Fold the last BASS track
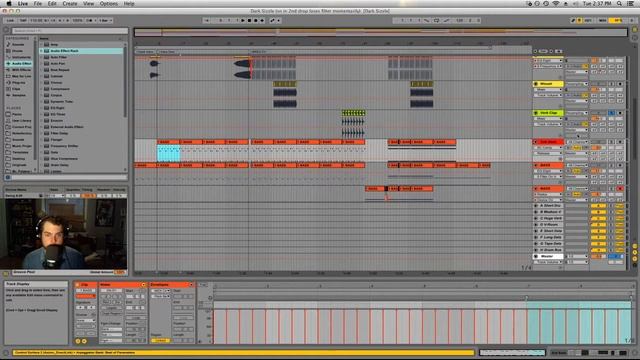 (x=536, y=189)
